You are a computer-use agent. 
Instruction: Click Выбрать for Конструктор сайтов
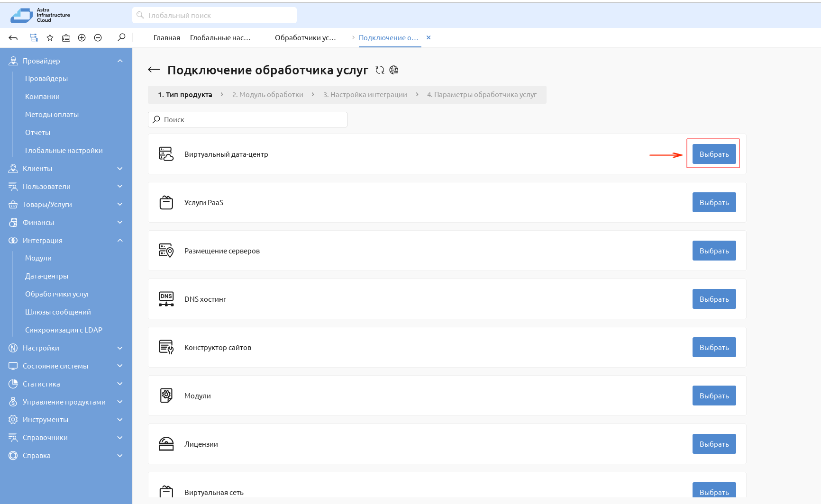(714, 347)
